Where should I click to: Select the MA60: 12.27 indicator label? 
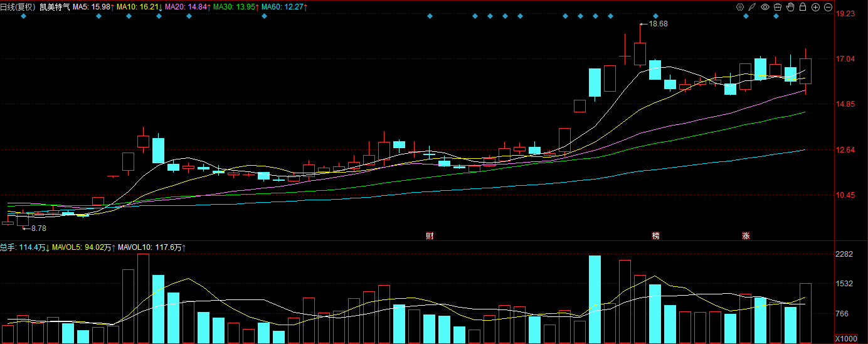click(283, 7)
